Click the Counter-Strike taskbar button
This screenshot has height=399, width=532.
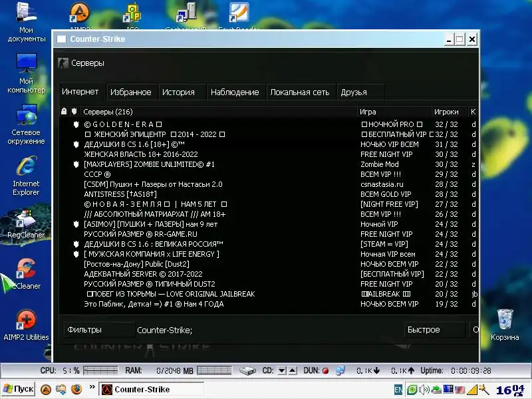pyautogui.click(x=152, y=389)
